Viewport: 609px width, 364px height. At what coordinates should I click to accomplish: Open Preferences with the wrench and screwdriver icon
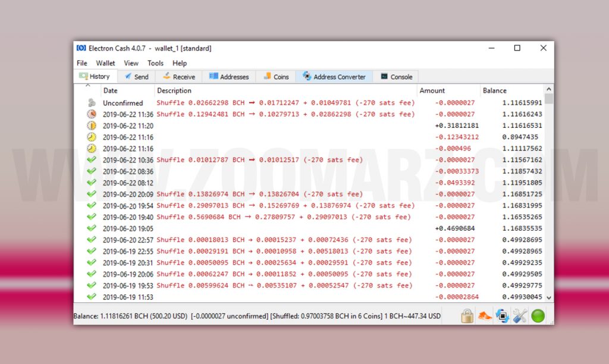coord(520,316)
